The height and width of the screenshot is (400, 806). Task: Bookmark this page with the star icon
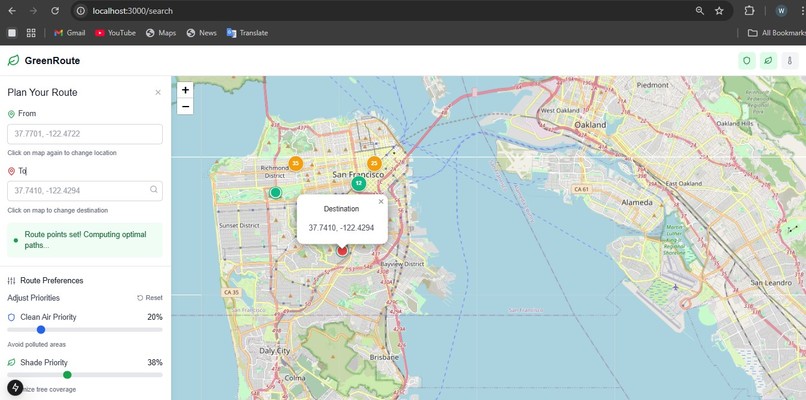coord(719,11)
